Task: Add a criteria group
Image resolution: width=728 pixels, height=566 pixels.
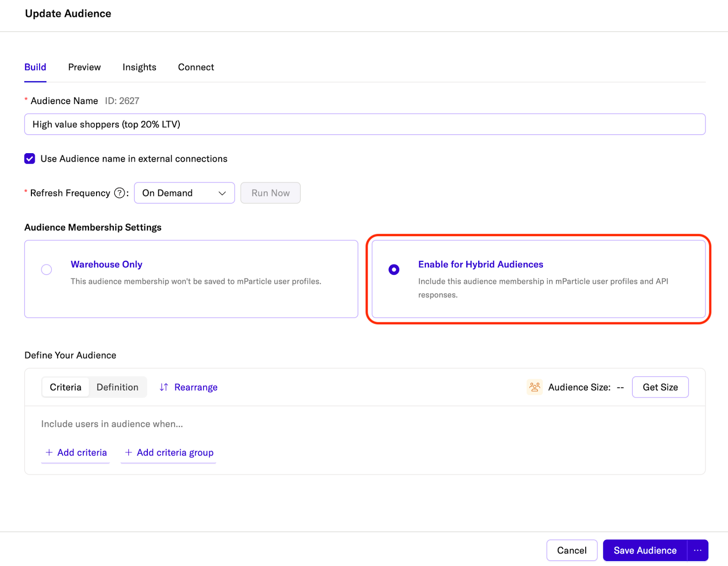Action: (168, 452)
